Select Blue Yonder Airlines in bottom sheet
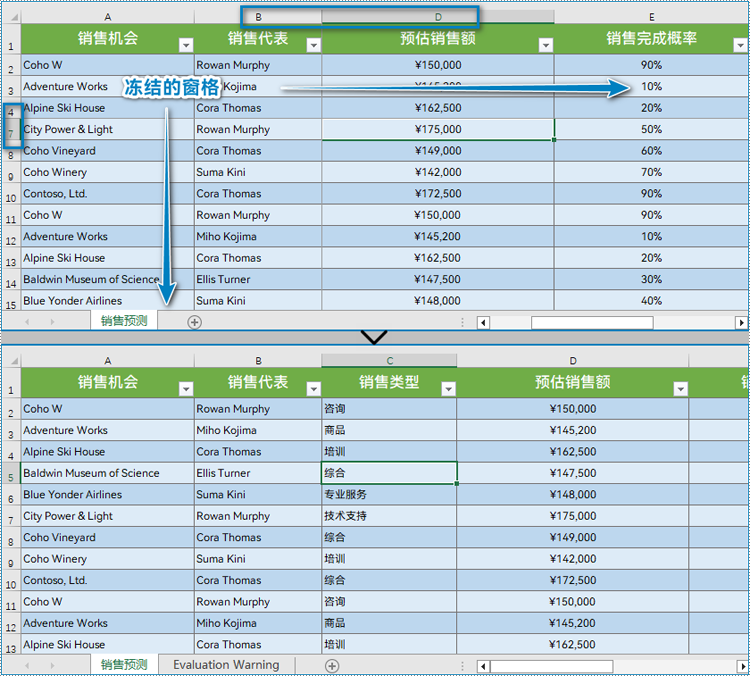Viewport: 750px width, 676px height. tap(108, 495)
